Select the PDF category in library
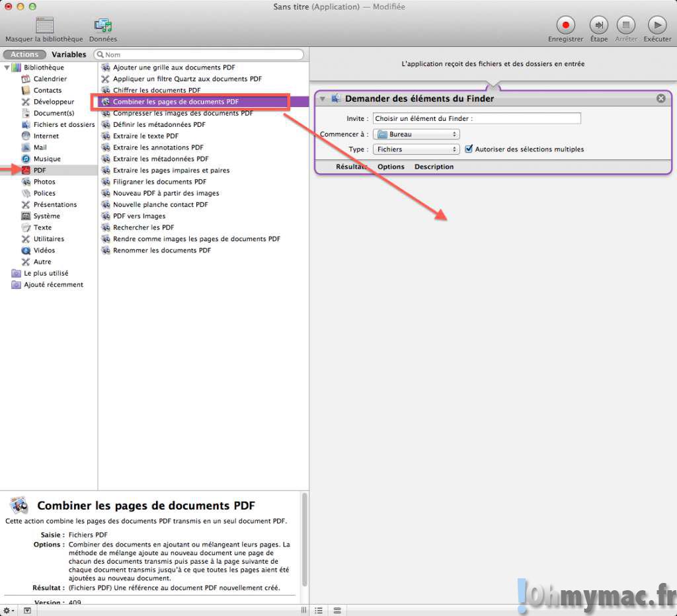677x616 pixels. pos(40,171)
